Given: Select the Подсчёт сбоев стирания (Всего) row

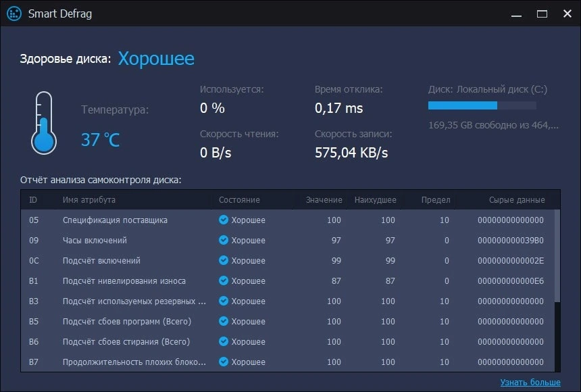Looking at the screenshot, I should click(x=288, y=341).
